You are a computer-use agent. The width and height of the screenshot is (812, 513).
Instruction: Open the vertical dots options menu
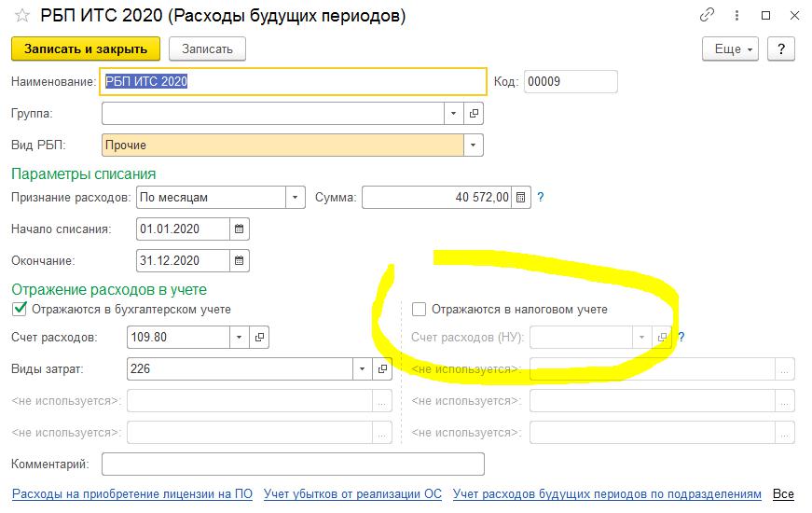click(x=737, y=16)
